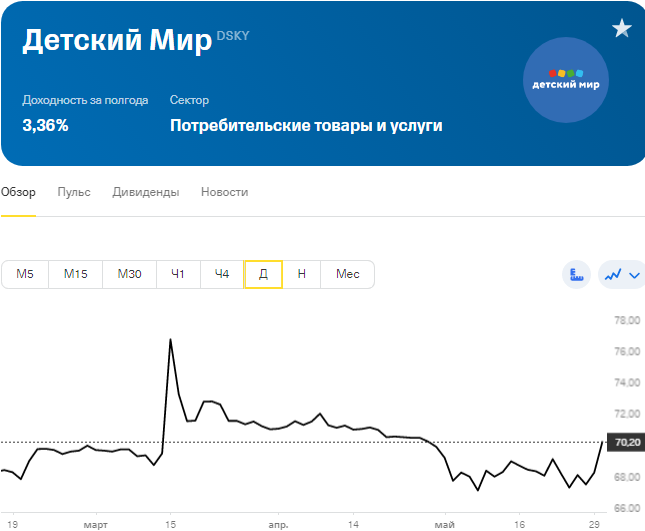Click the 66,00 price axis label
Screen dimensions: 645x531
pyautogui.click(x=627, y=508)
